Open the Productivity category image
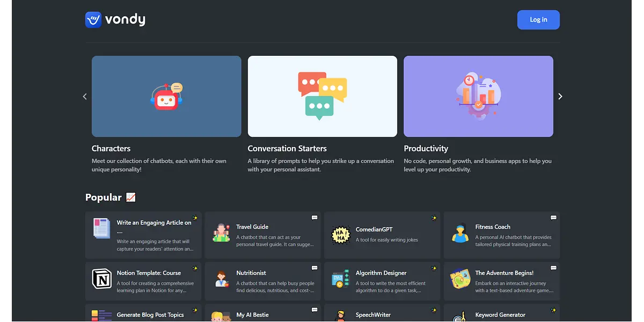 point(478,97)
